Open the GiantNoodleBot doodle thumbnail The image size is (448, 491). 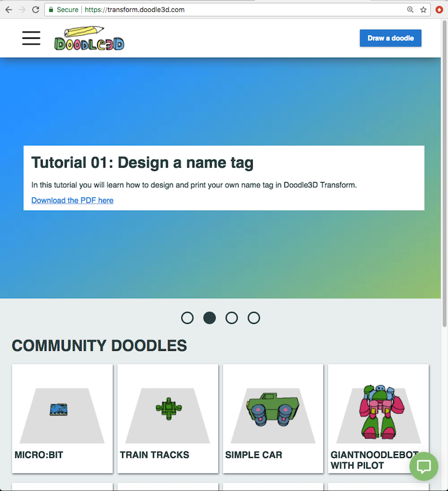pyautogui.click(x=379, y=413)
